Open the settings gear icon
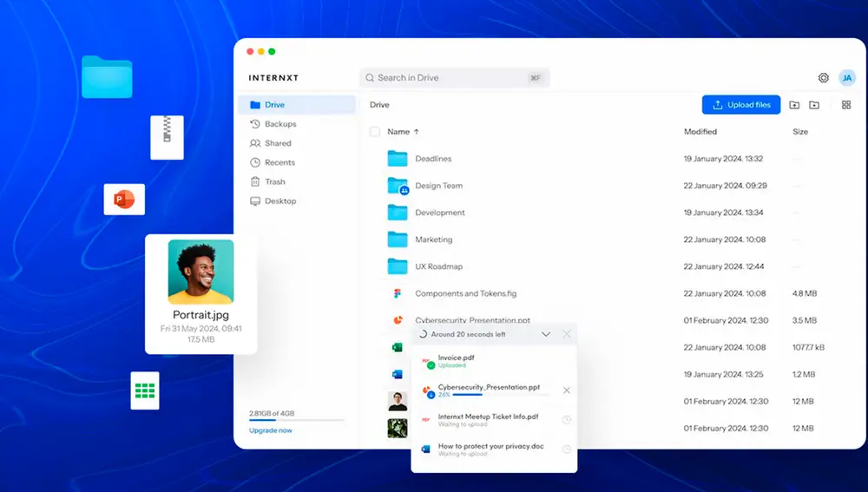This screenshot has width=868, height=492. tap(823, 78)
